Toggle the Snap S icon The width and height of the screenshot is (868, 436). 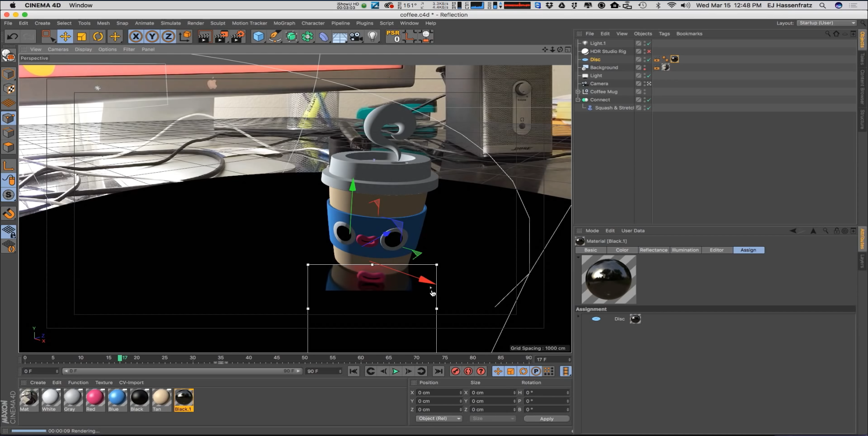click(x=9, y=195)
